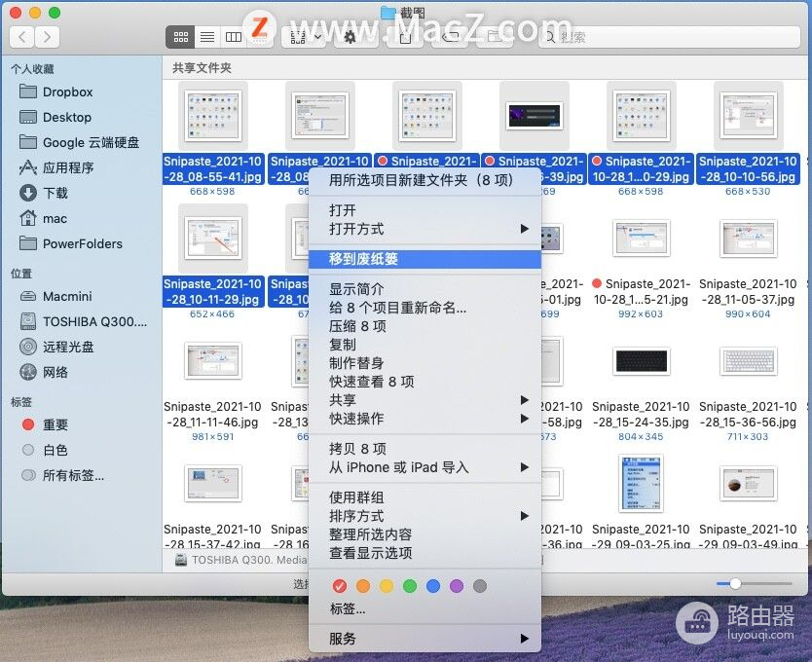Choose 压缩 8 项 from context menu
Viewport: 812px width, 662px height.
coord(357,326)
